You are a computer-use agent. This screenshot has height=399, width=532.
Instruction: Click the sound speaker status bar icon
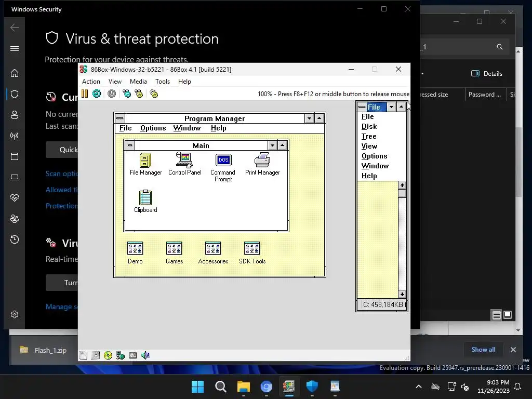click(x=145, y=355)
